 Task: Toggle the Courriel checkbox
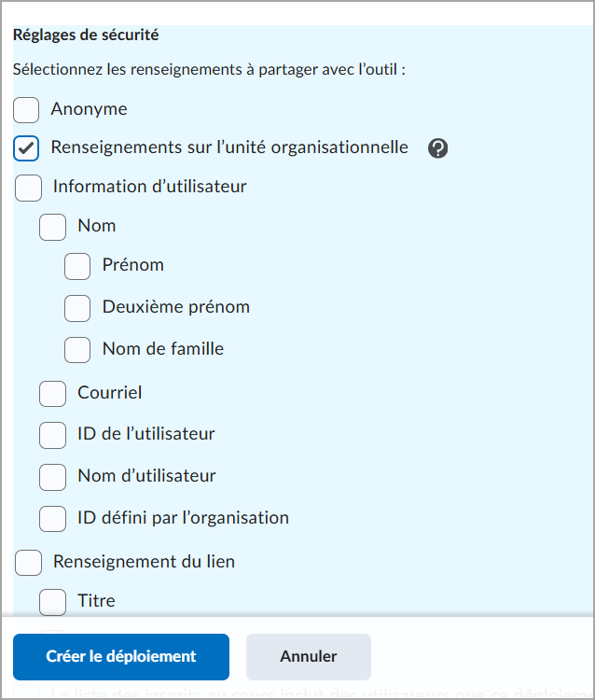pos(53,394)
